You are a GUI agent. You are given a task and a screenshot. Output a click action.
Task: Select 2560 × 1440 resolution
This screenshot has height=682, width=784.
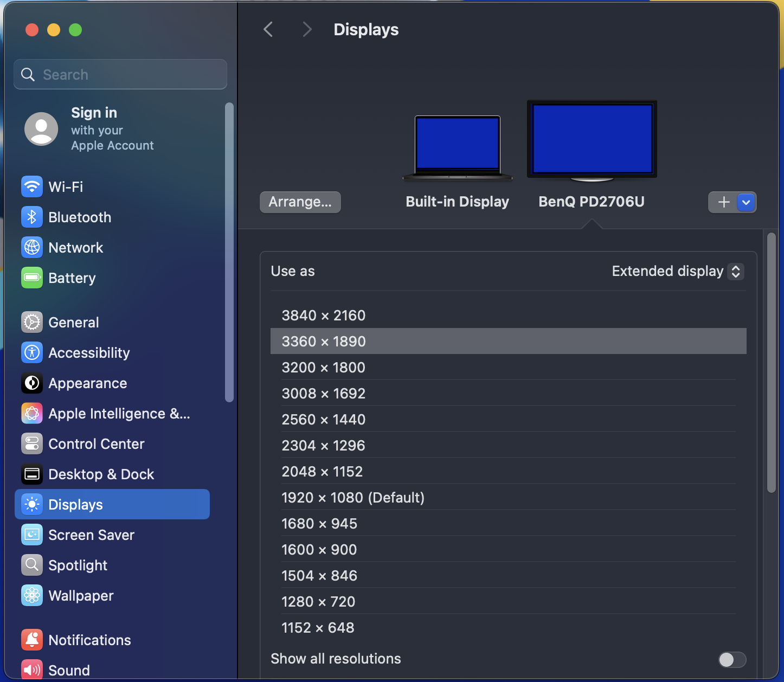pos(509,420)
